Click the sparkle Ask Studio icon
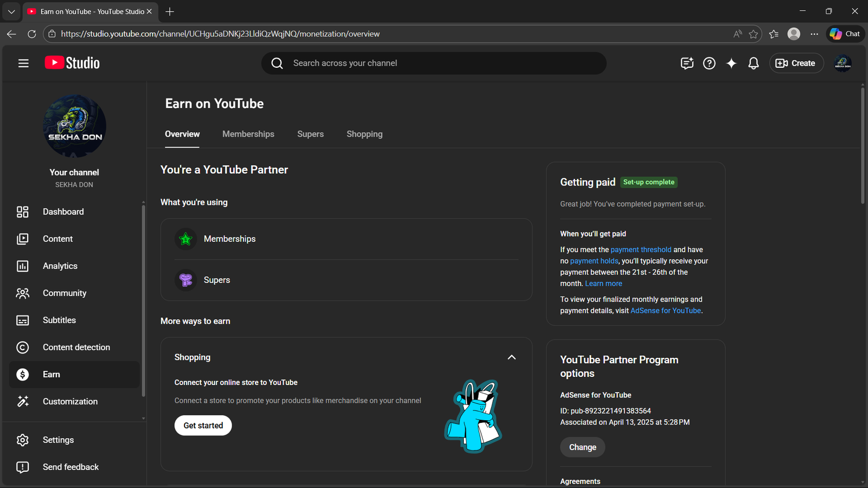This screenshot has height=488, width=868. click(731, 63)
